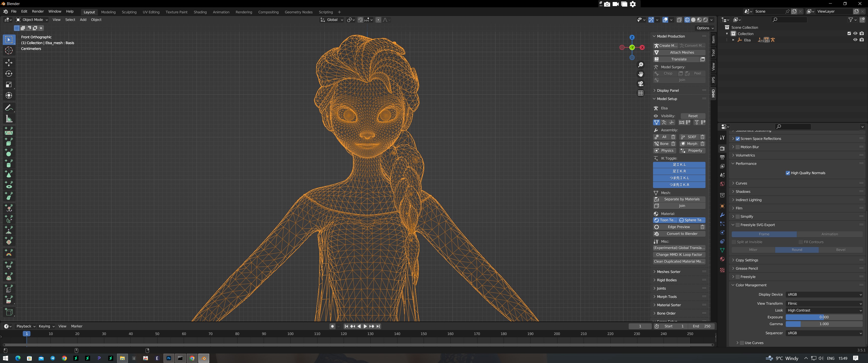The image size is (868, 363).
Task: Select the Scale tool
Action: tap(9, 84)
